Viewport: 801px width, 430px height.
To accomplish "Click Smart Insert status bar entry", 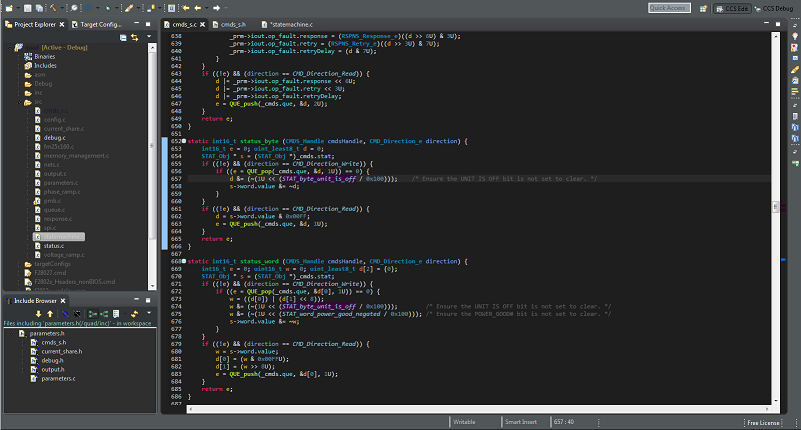I will 521,422.
